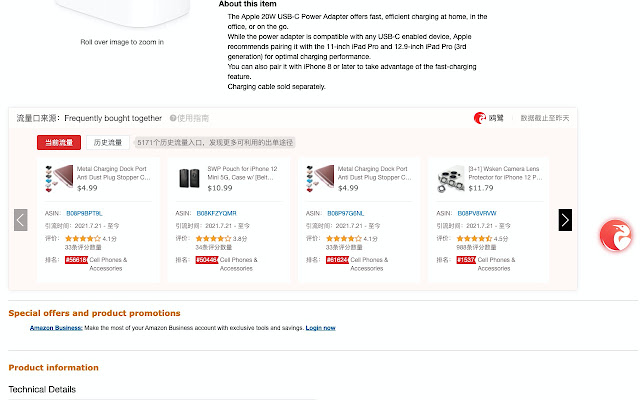Viewport: 640px width, 400px height.
Task: Click the Login now link
Action: pos(320,328)
